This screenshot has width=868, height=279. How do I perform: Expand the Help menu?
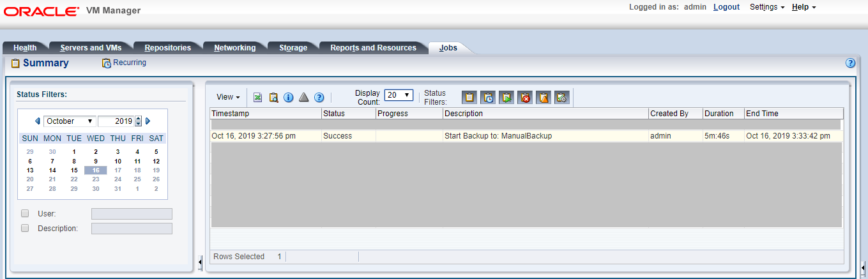804,7
